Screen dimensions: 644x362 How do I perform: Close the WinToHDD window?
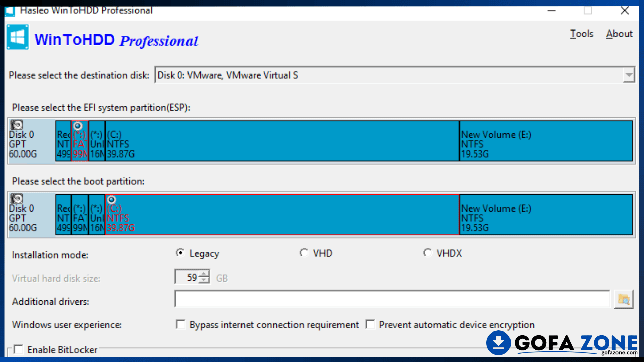(625, 11)
